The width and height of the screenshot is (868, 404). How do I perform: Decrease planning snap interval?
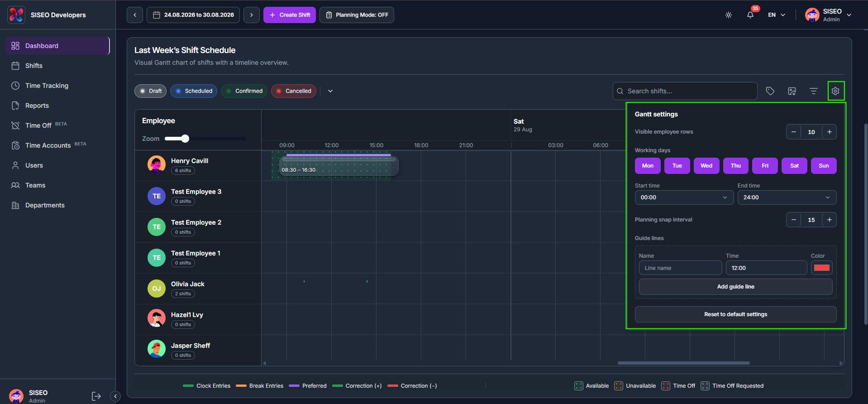793,220
